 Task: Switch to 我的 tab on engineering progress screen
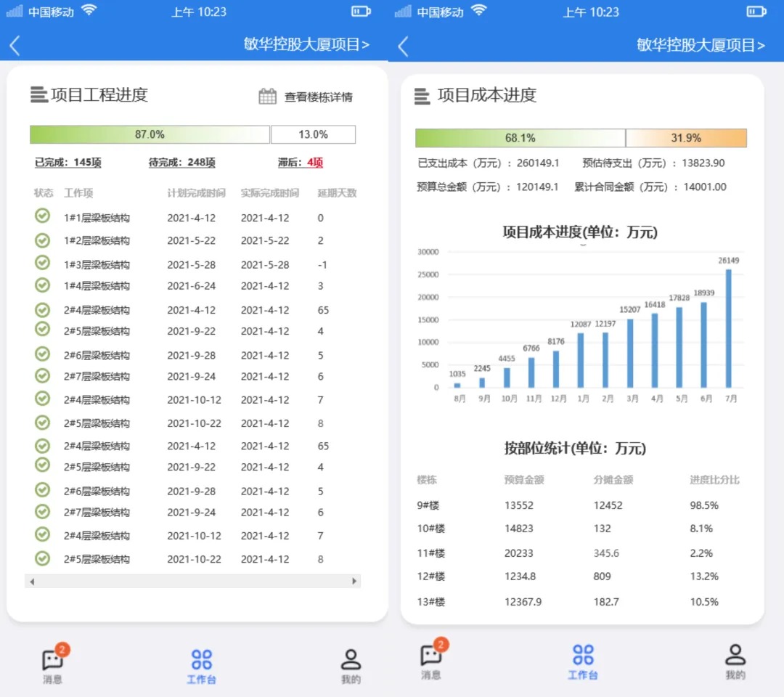(x=351, y=665)
